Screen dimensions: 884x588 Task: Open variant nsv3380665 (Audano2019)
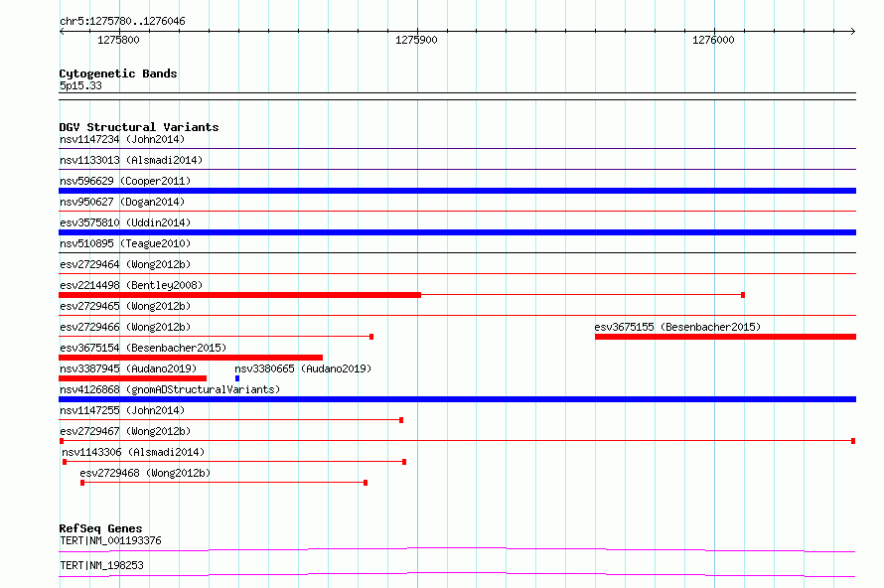pyautogui.click(x=303, y=368)
